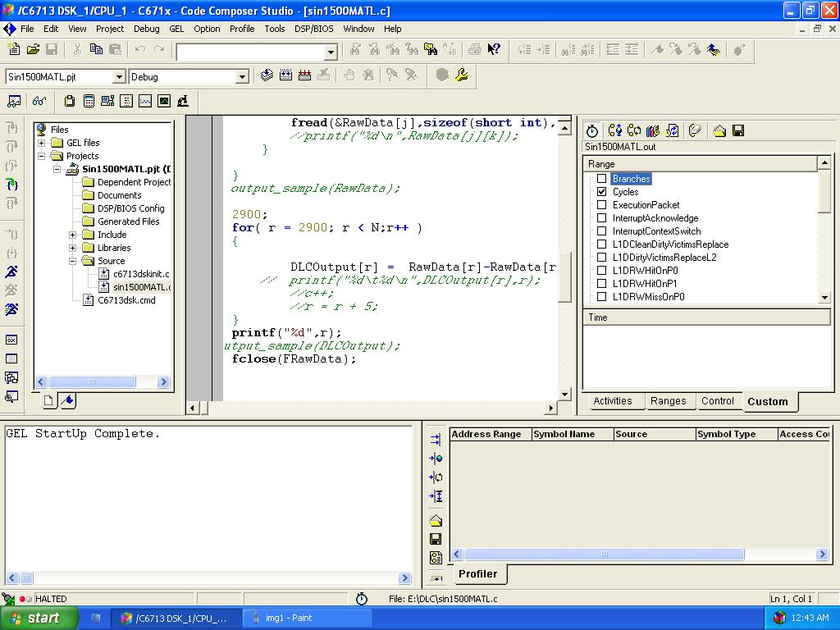
Task: Click inside the find text input field
Action: [251, 52]
